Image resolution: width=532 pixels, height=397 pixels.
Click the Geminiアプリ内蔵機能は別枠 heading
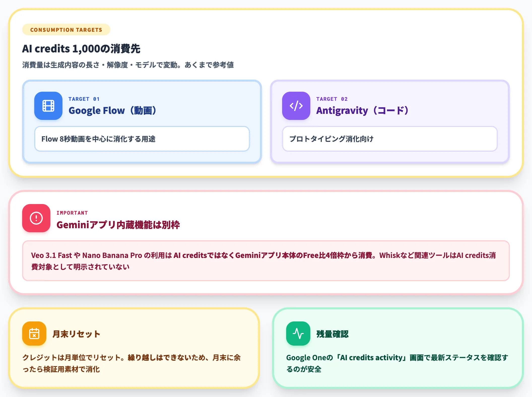[118, 225]
